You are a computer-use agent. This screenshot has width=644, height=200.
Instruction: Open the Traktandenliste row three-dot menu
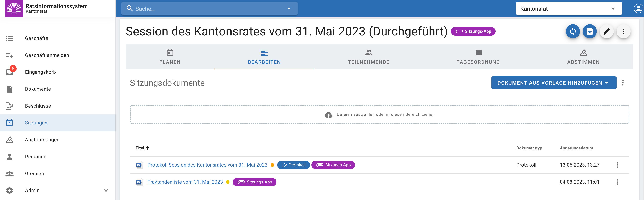pos(617,182)
